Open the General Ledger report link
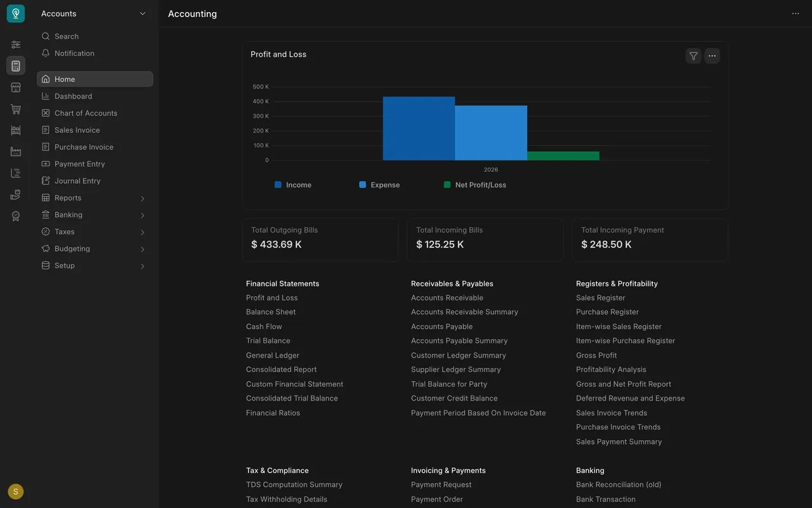812x508 pixels. (x=273, y=356)
